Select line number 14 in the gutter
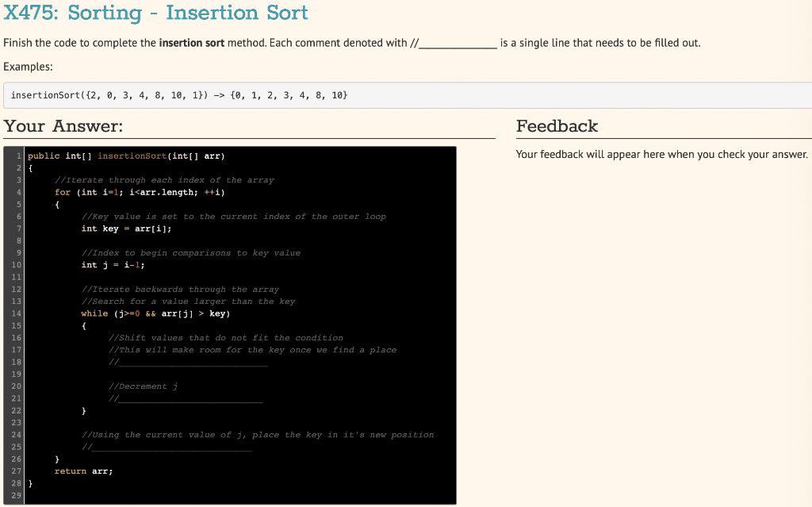The image size is (812, 507). coord(17,313)
